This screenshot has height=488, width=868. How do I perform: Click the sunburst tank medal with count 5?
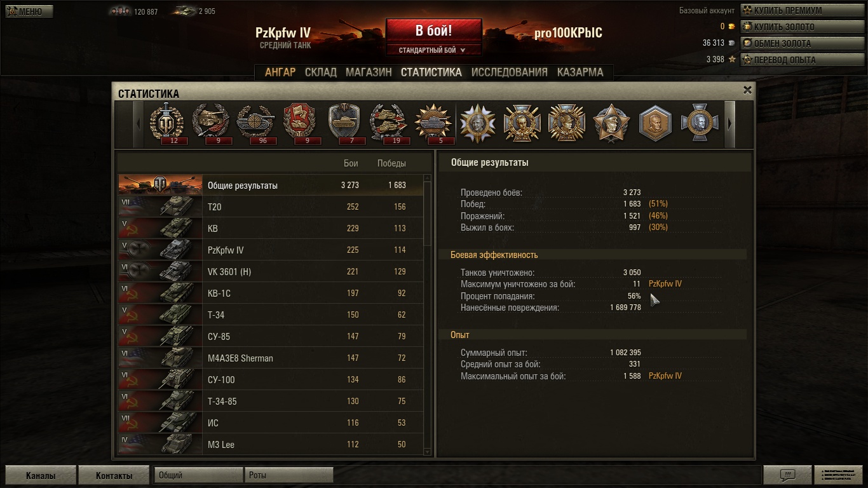[433, 123]
